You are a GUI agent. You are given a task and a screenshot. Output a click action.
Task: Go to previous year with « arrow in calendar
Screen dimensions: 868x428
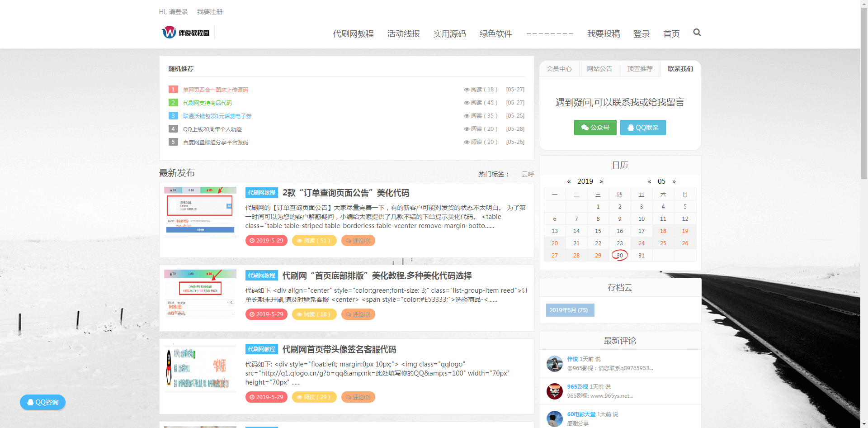(569, 181)
